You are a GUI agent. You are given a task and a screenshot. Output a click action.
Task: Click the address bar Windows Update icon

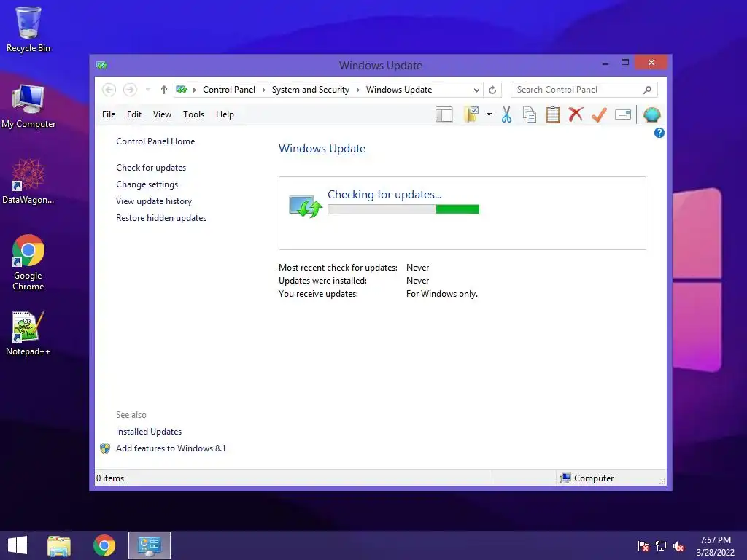tap(182, 90)
